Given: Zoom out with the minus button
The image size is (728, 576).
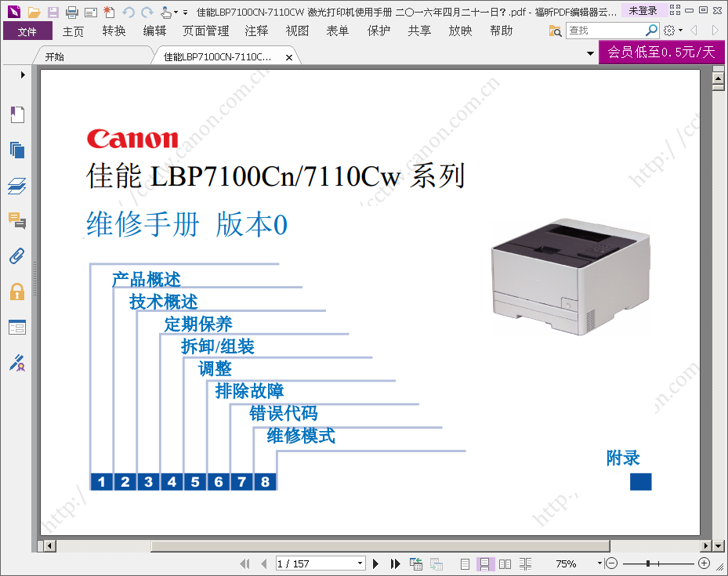Looking at the screenshot, I should tap(611, 563).
